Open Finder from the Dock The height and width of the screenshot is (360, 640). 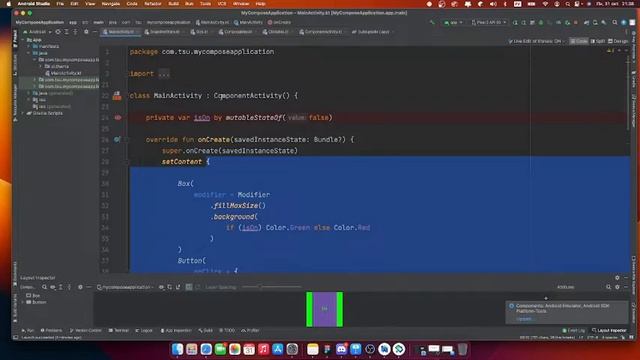177,349
